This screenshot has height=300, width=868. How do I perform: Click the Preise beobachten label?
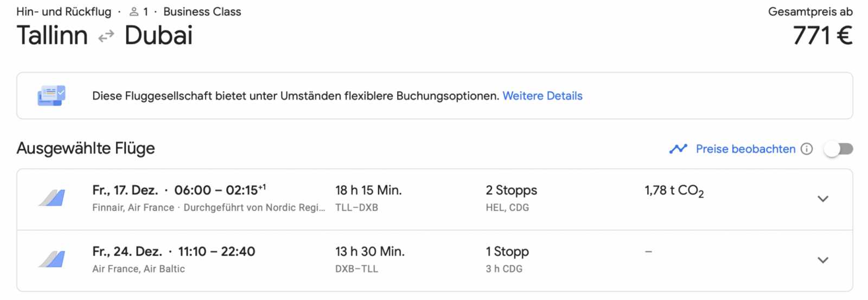[x=745, y=149]
